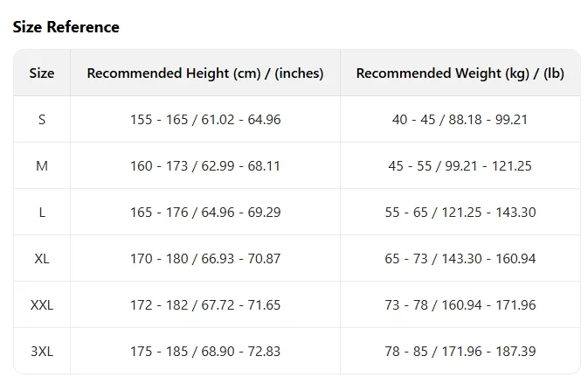Select the 3XL size cell
The height and width of the screenshot is (377, 588).
(x=42, y=351)
